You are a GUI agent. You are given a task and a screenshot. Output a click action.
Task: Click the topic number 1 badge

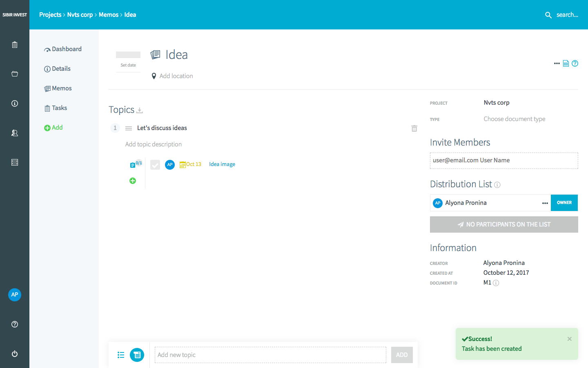[x=115, y=128]
